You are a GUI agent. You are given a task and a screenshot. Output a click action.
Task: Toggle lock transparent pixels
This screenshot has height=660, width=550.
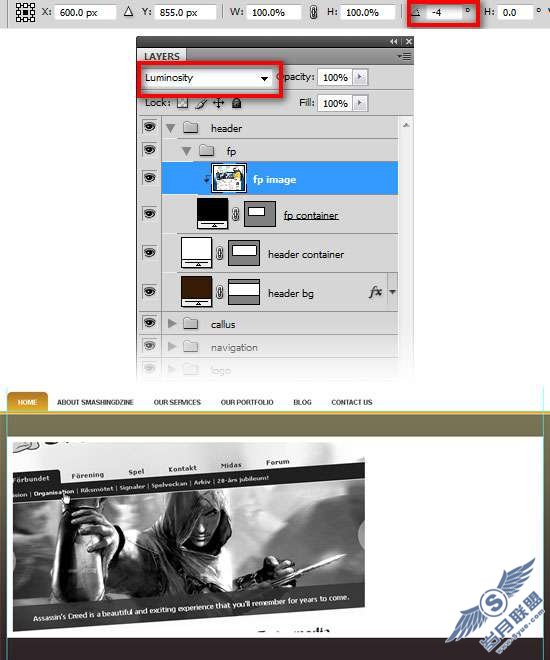[x=182, y=103]
